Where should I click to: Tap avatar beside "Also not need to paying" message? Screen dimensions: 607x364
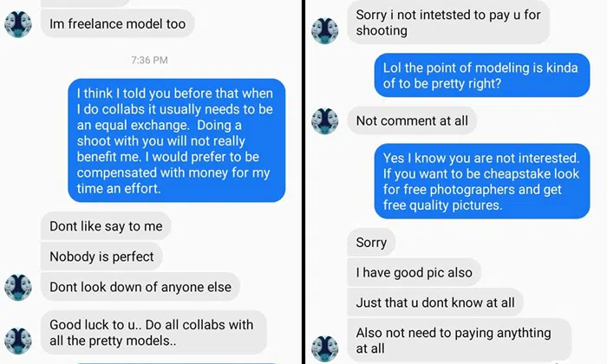point(324,347)
